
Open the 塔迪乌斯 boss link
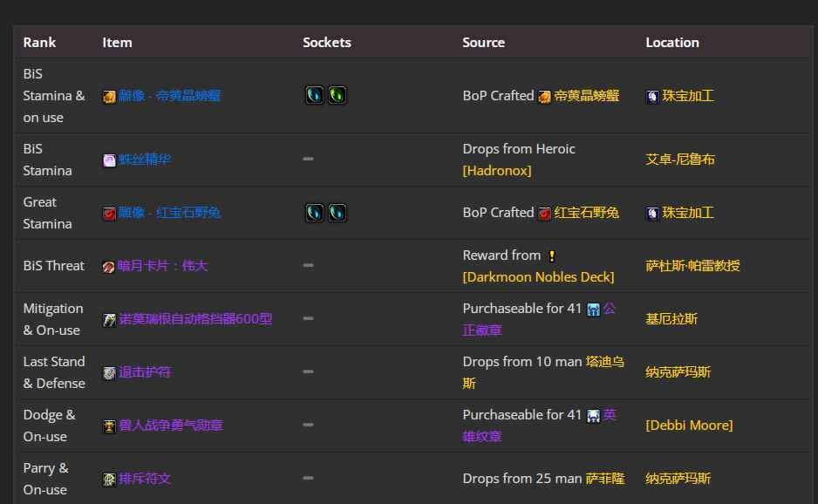click(604, 362)
